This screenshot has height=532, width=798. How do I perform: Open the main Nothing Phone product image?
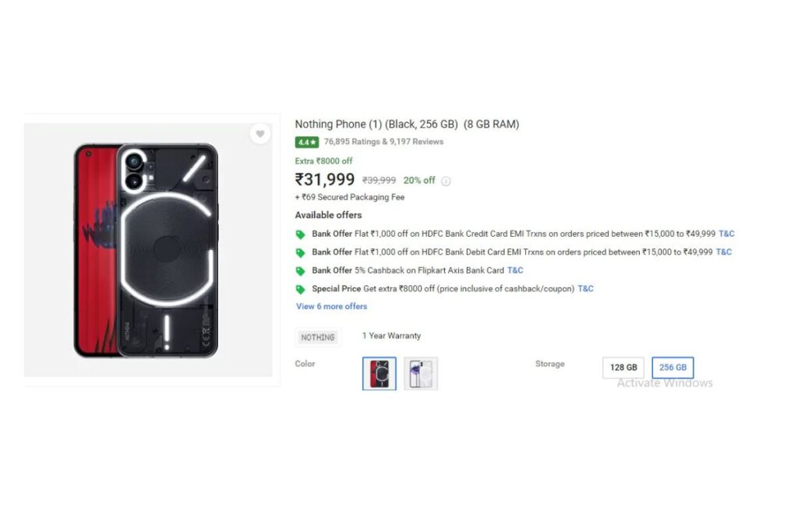147,250
